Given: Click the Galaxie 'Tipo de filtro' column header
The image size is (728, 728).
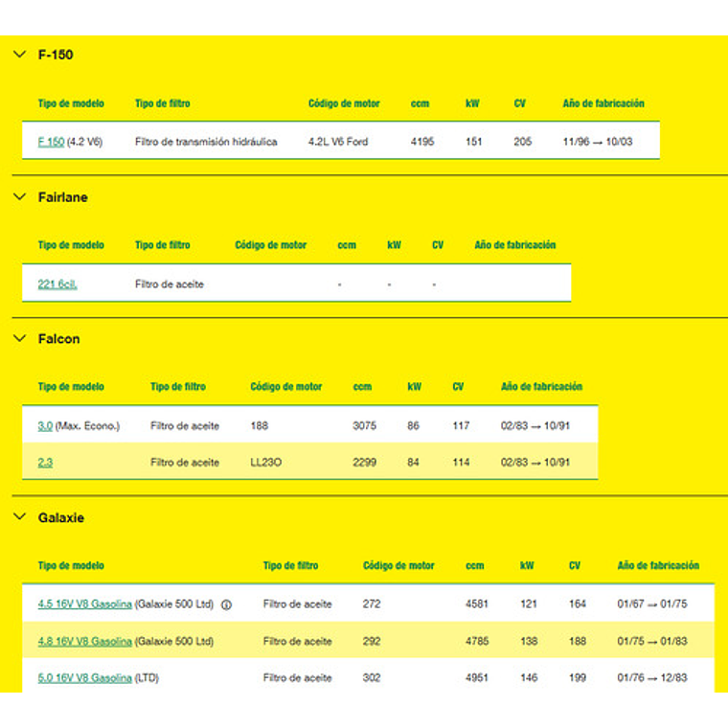Looking at the screenshot, I should (x=290, y=566).
